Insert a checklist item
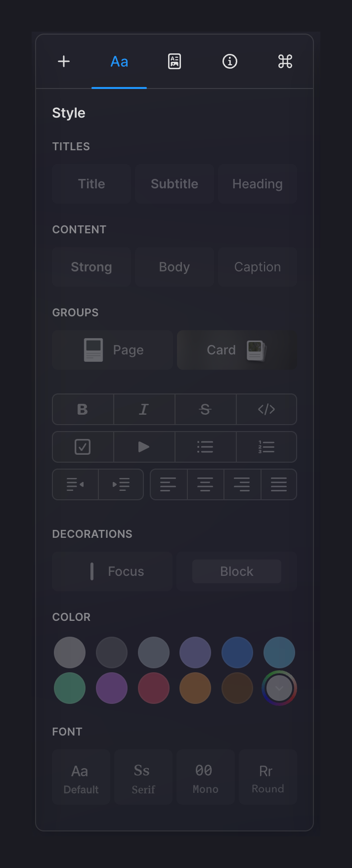The width and height of the screenshot is (352, 868). [83, 447]
